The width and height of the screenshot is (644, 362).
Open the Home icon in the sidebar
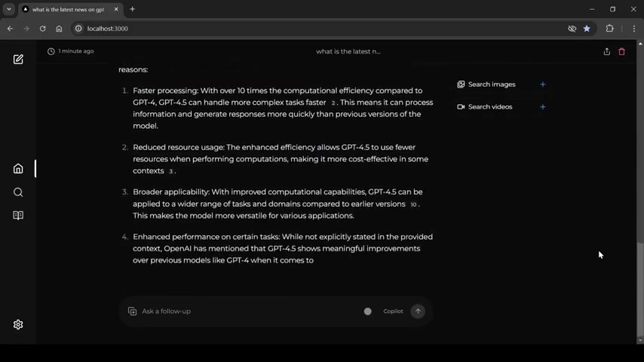pyautogui.click(x=18, y=168)
